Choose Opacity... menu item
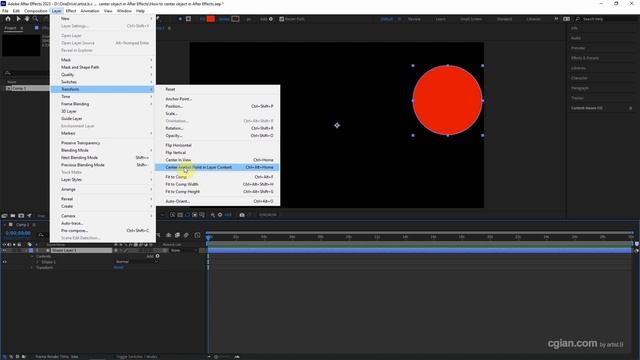 (x=217, y=136)
